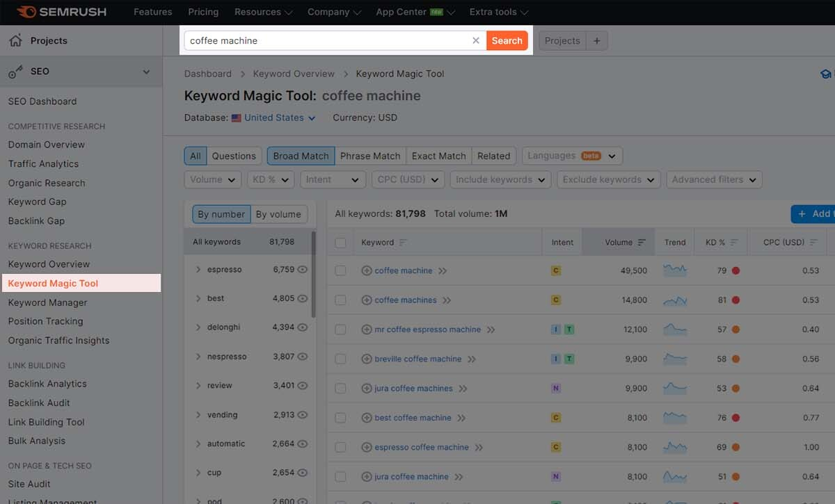Go to Pricing in the top navigation
The height and width of the screenshot is (504, 835).
point(203,12)
